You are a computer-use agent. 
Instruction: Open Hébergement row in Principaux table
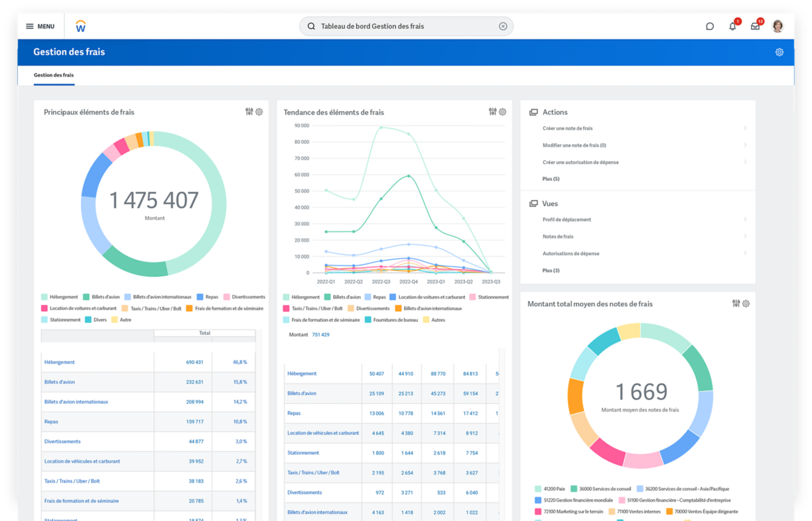coord(60,362)
